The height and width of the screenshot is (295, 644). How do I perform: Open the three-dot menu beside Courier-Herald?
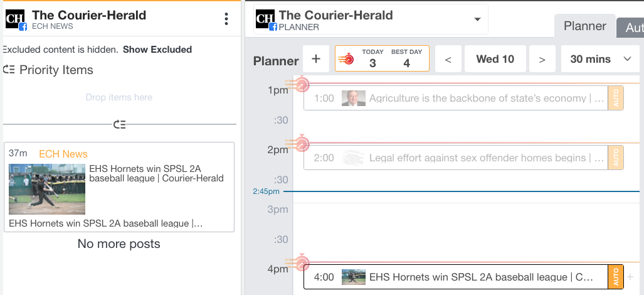[226, 19]
